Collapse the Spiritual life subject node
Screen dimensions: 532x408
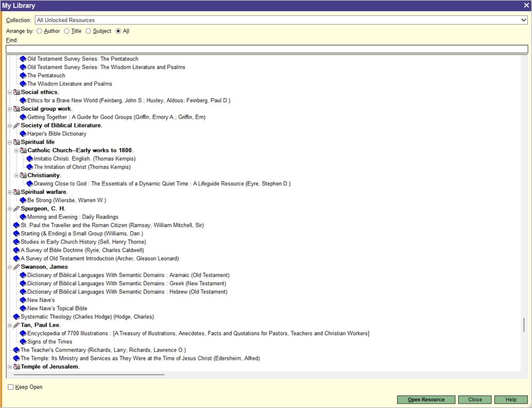coord(10,142)
